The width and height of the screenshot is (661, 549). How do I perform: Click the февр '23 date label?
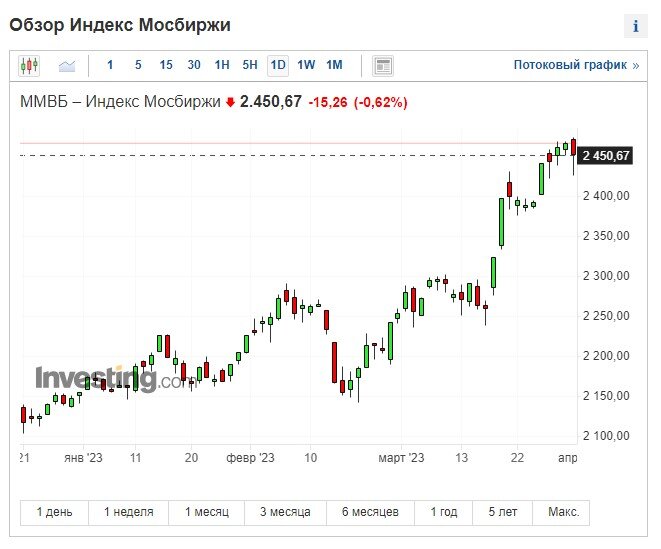250,458
